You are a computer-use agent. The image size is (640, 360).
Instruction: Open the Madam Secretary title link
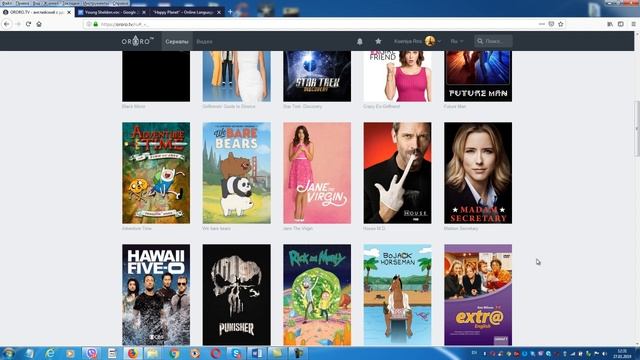tap(461, 229)
